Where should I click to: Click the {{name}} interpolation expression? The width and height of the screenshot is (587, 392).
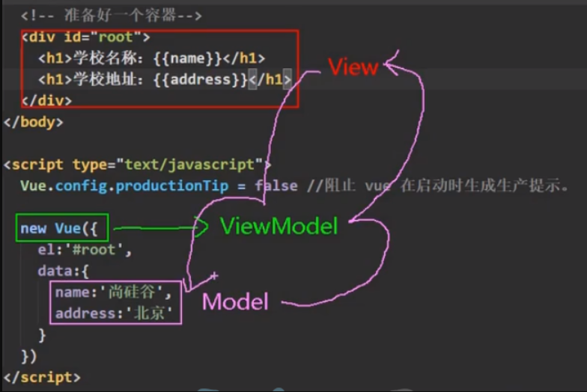coord(188,58)
